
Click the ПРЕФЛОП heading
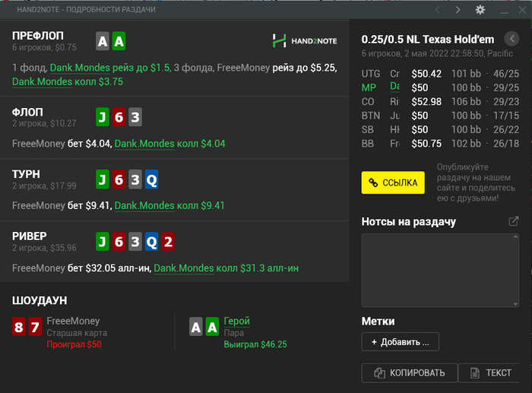click(38, 36)
